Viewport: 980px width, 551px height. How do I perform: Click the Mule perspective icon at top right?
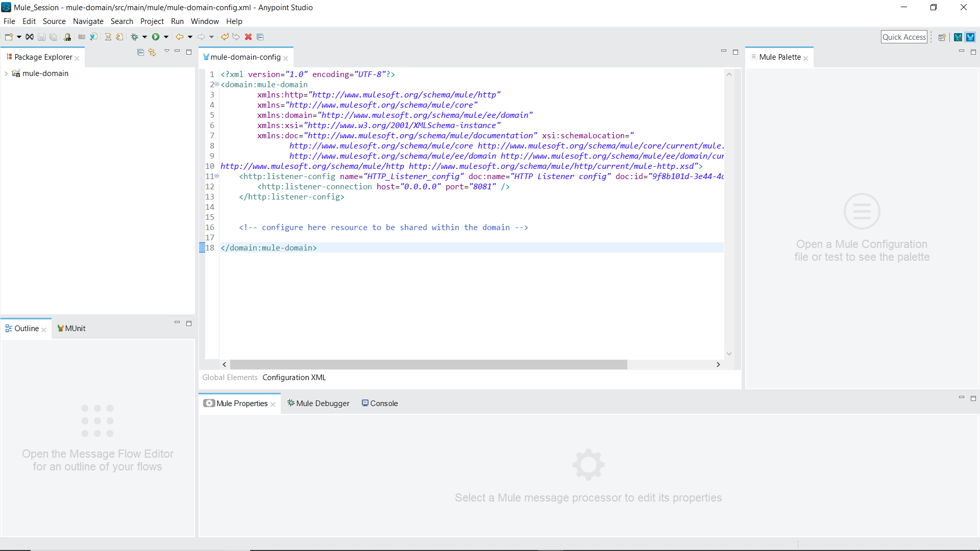coord(970,37)
